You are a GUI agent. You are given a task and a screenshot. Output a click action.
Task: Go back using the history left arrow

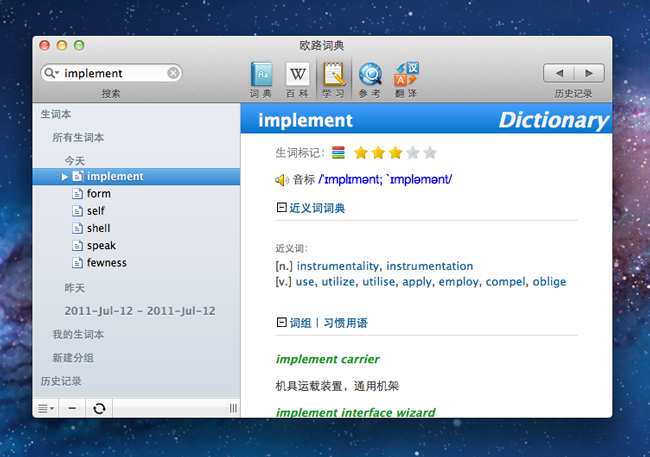click(559, 73)
